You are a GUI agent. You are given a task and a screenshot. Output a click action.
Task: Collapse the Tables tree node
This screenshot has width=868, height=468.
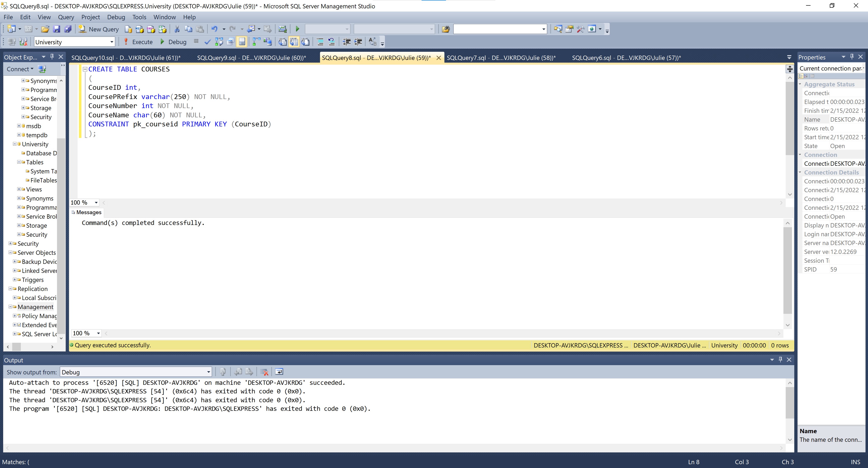(x=19, y=162)
